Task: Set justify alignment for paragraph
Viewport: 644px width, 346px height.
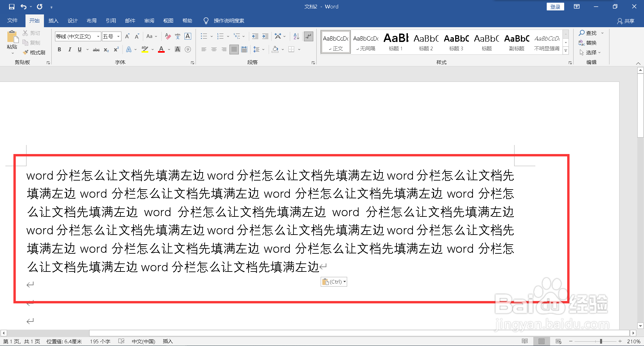Action: [234, 49]
